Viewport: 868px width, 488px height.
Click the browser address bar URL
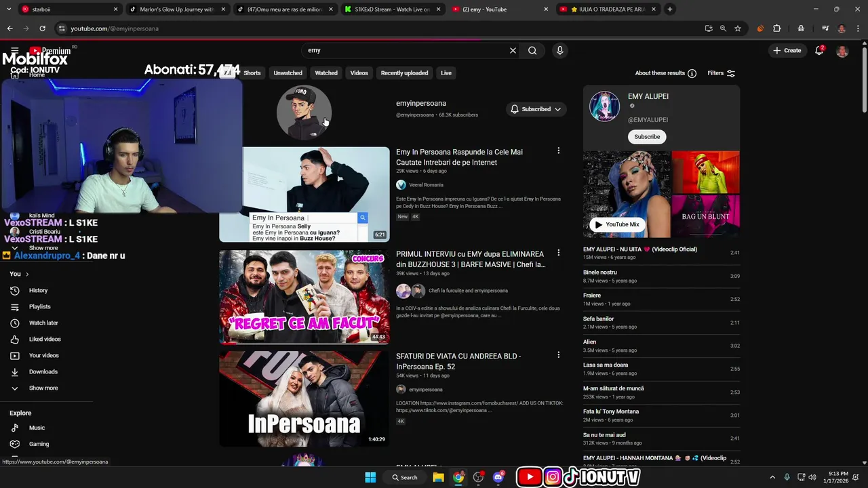pyautogui.click(x=115, y=28)
